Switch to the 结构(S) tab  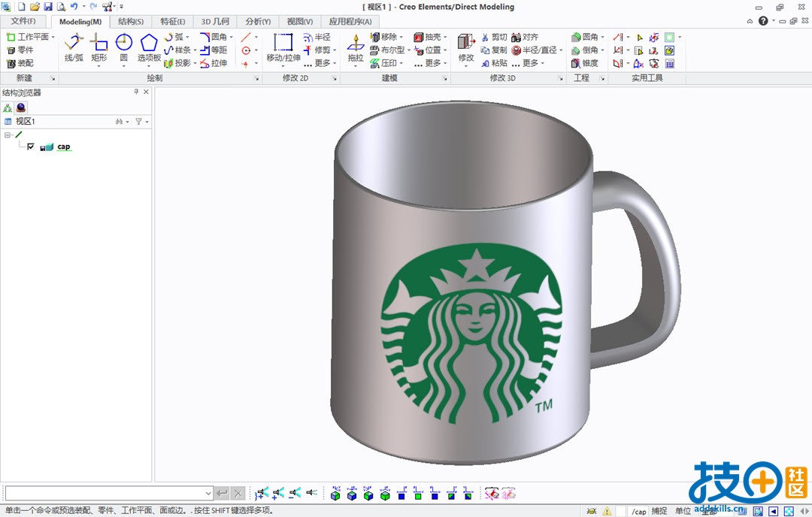coord(131,21)
